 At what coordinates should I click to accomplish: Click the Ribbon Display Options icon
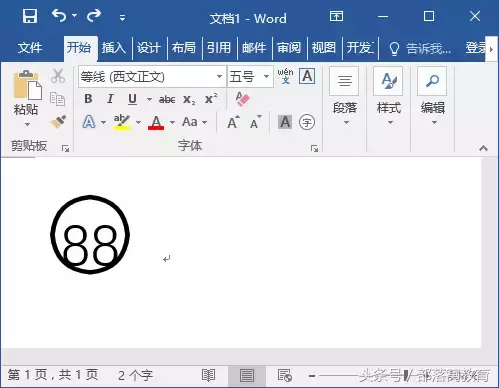(x=336, y=16)
